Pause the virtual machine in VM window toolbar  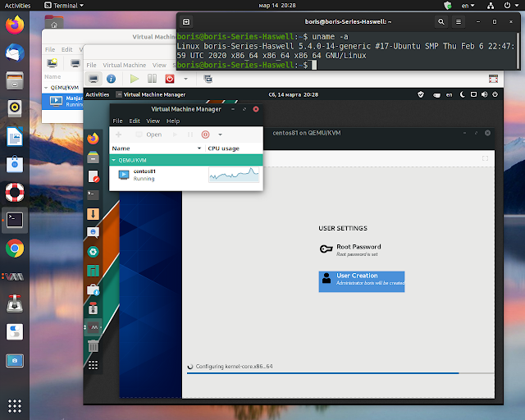point(152,79)
